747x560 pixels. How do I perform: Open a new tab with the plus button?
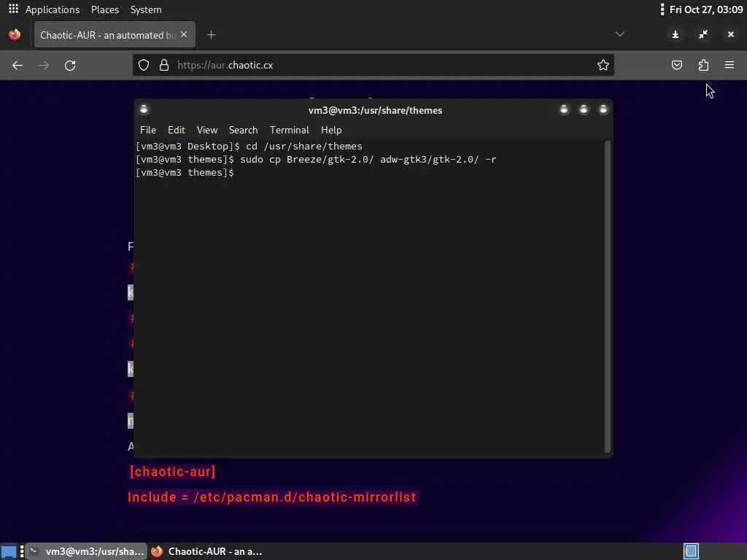(211, 35)
